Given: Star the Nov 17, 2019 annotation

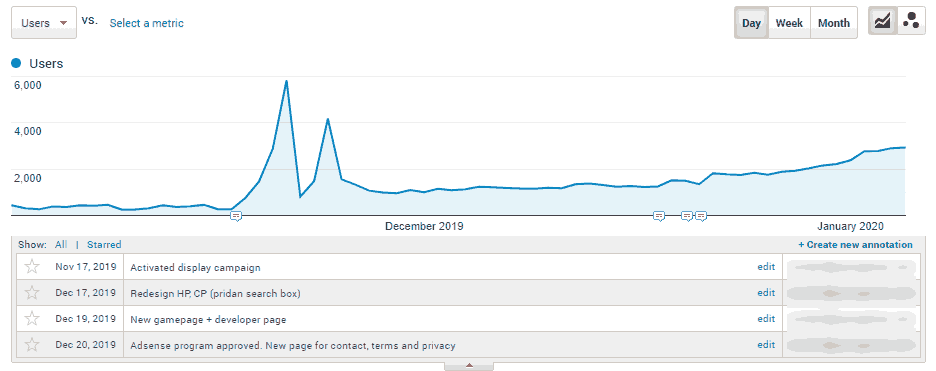Looking at the screenshot, I should click(32, 267).
